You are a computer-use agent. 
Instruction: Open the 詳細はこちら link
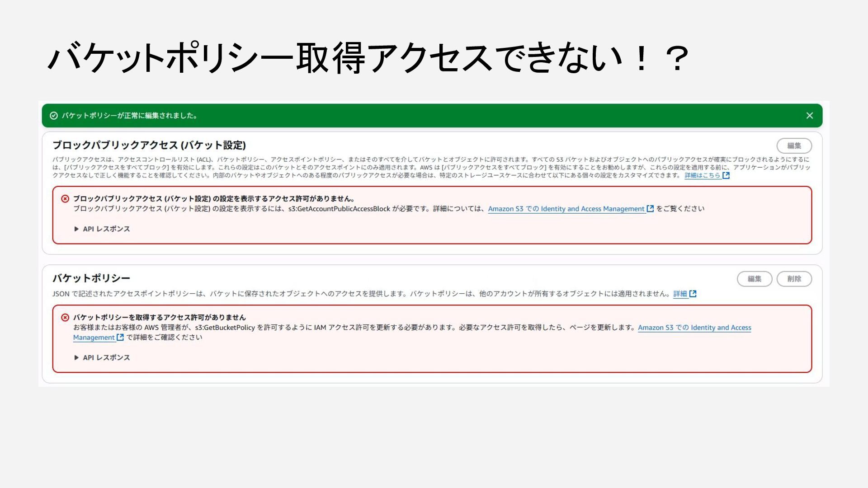coord(702,175)
